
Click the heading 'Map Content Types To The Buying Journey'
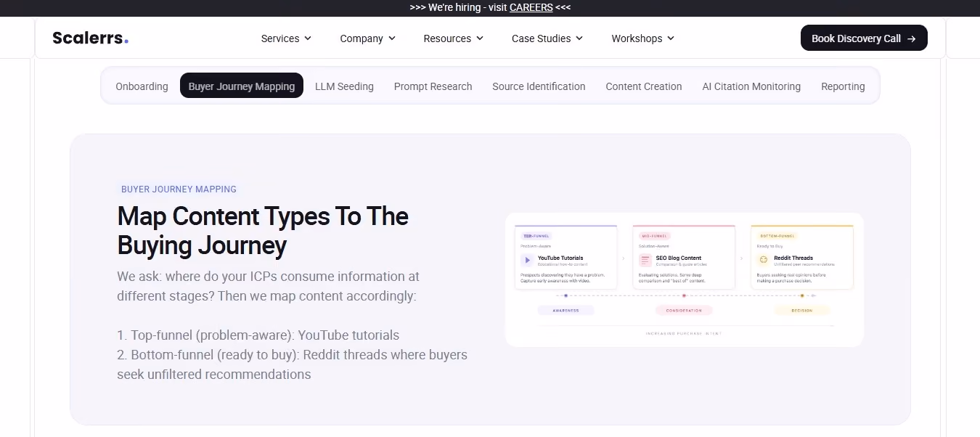coord(263,231)
